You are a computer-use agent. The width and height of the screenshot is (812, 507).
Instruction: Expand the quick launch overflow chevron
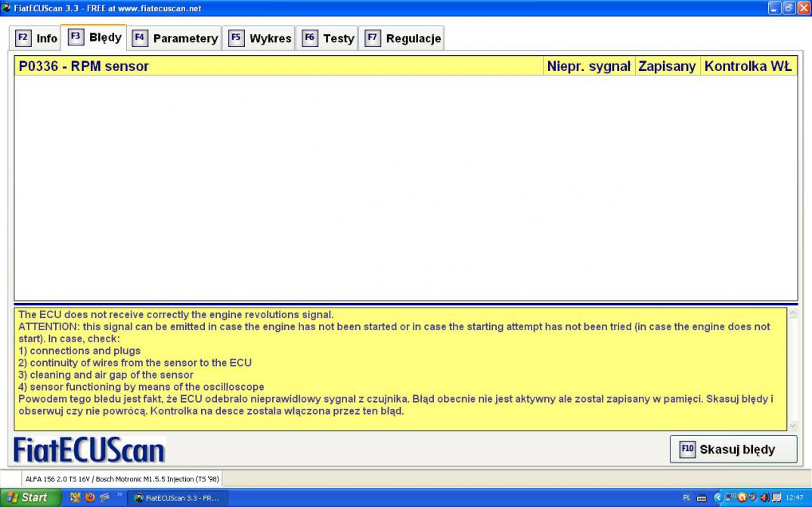point(119,495)
